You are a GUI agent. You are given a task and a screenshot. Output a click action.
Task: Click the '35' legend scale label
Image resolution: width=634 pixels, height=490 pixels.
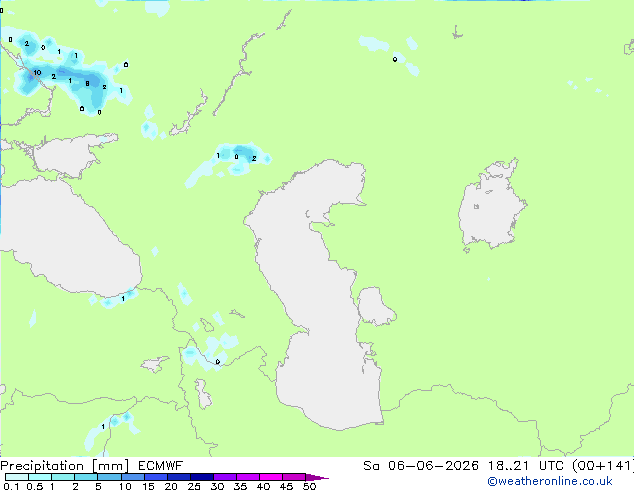tap(240, 486)
